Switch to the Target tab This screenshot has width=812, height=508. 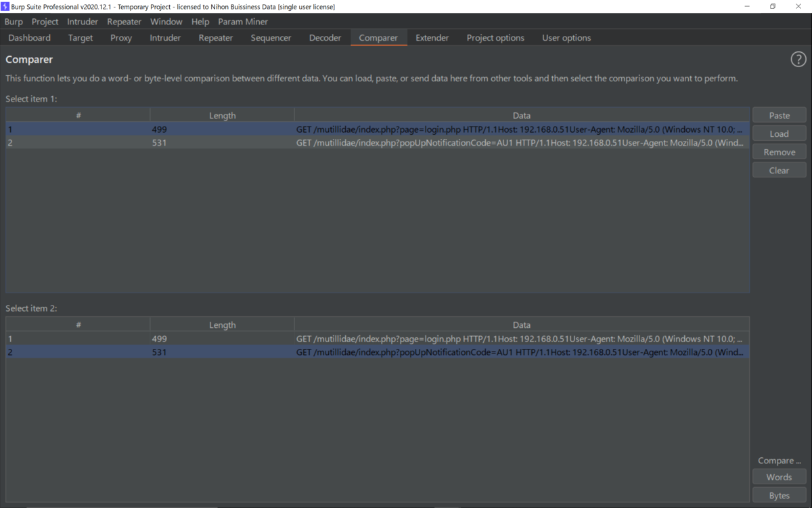(x=81, y=38)
